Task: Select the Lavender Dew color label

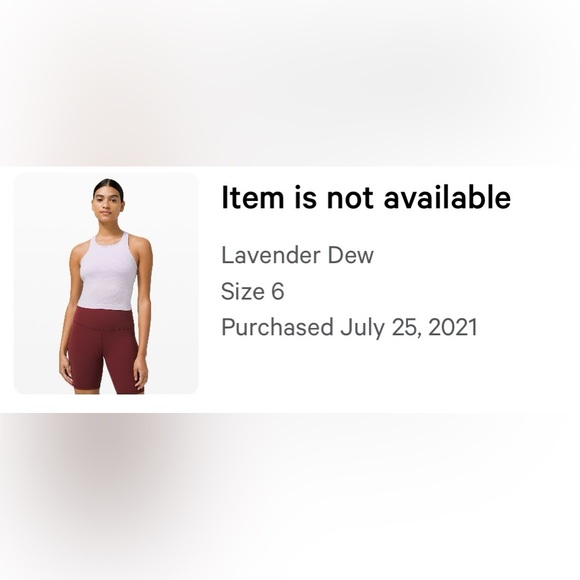Action: (x=297, y=256)
